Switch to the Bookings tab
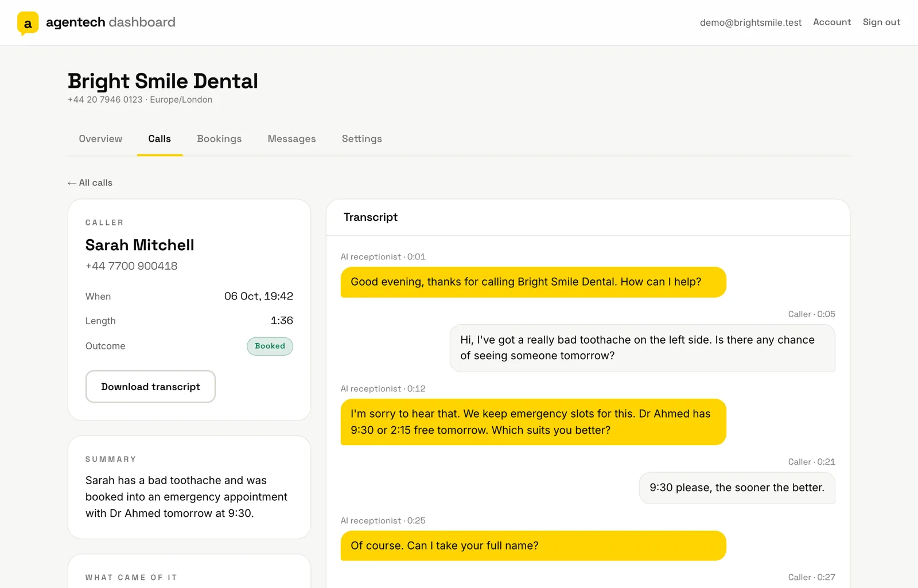918x588 pixels. point(219,139)
